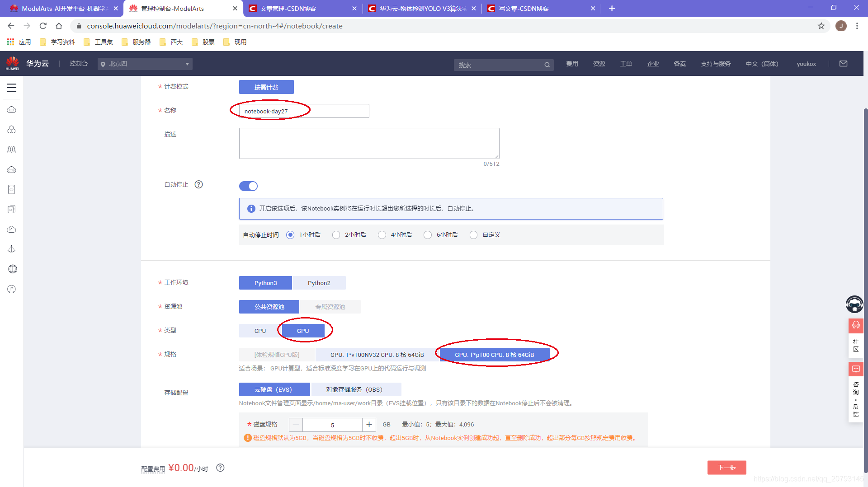Open the 费用 header menu
Image resolution: width=868 pixels, height=487 pixels.
pyautogui.click(x=572, y=64)
